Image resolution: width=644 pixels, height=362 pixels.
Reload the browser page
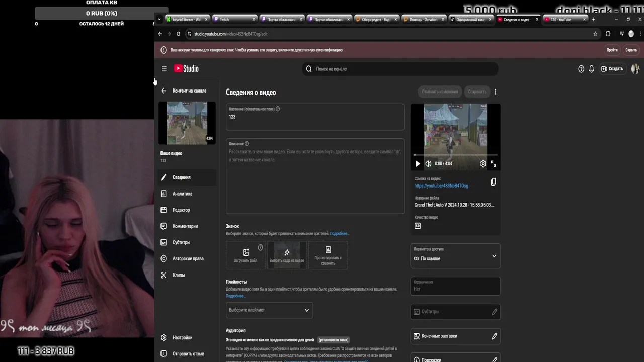point(178,34)
